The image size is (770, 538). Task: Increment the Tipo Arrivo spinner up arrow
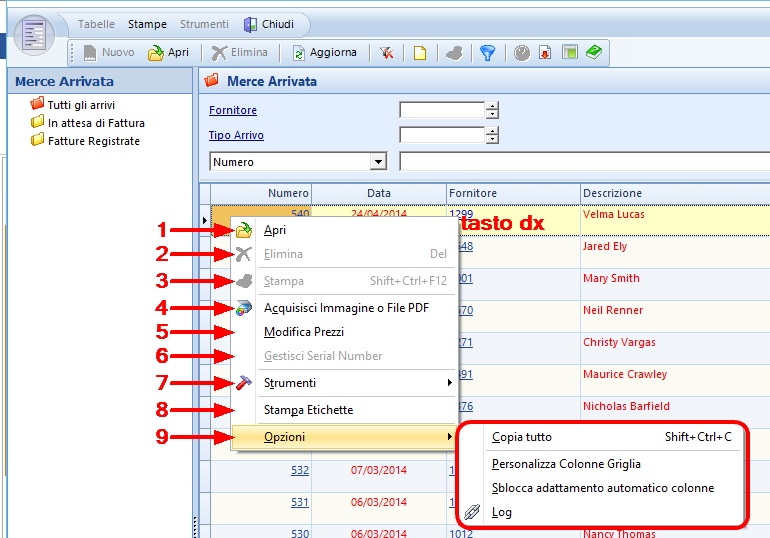pyautogui.click(x=492, y=130)
